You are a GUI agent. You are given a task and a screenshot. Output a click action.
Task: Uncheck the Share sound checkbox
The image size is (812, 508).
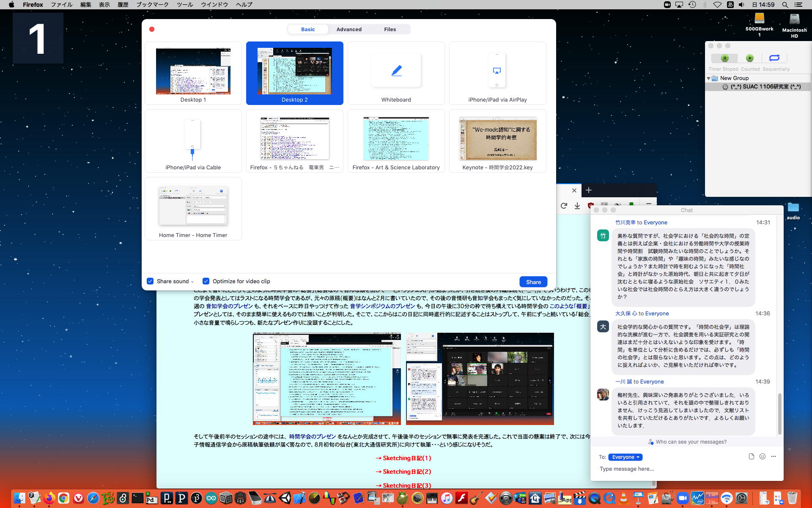pos(150,281)
